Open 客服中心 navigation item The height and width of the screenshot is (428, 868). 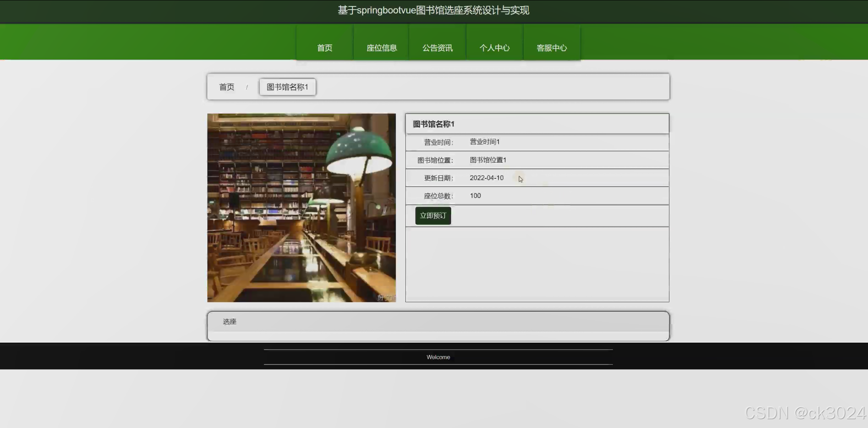pyautogui.click(x=552, y=48)
